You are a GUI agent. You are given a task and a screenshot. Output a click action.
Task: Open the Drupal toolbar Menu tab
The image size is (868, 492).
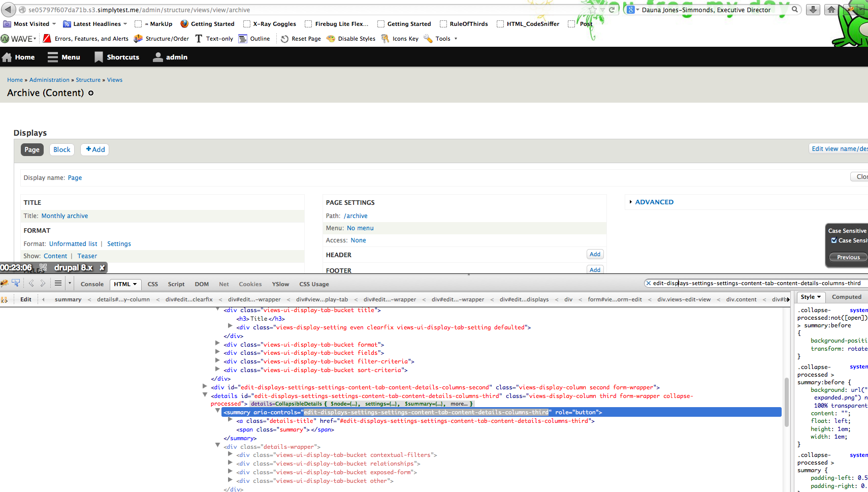[x=64, y=57]
